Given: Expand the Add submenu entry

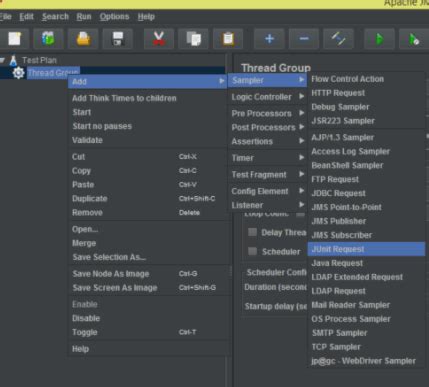Looking at the screenshot, I should click(x=148, y=81).
